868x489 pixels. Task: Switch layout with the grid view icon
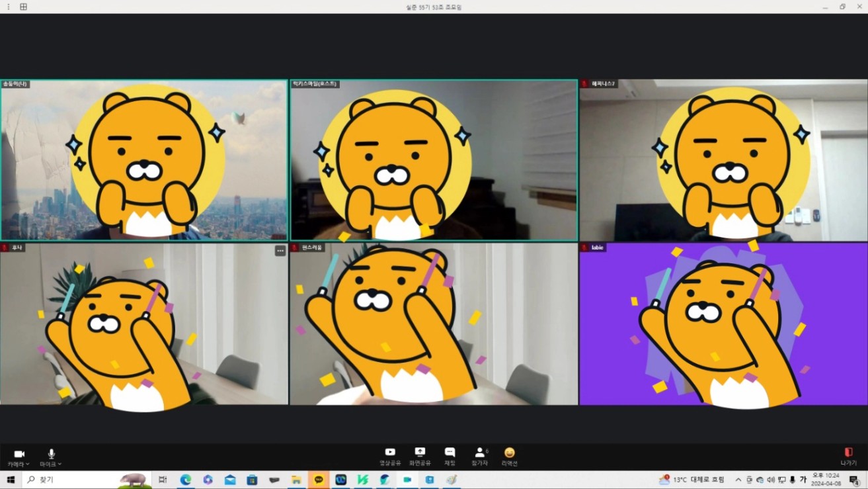tap(24, 7)
